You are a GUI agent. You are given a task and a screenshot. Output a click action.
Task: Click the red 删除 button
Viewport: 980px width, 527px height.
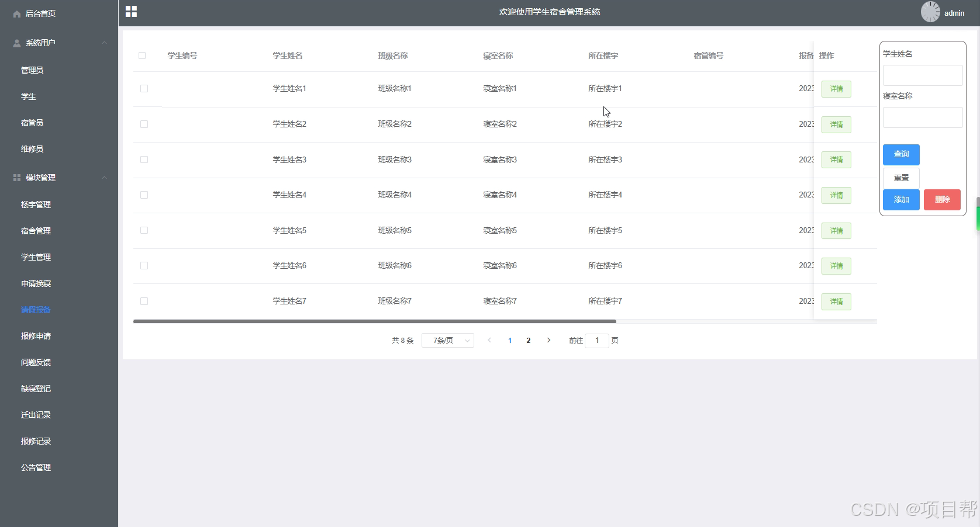coord(942,200)
